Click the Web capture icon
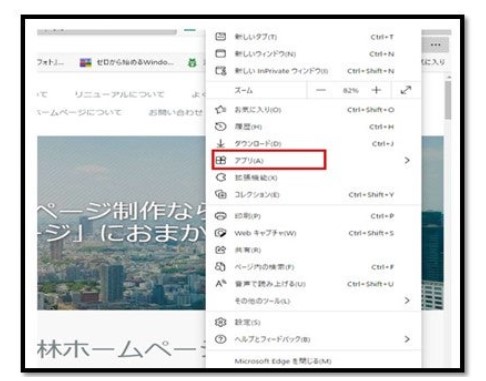This screenshot has width=486, height=381. click(220, 233)
